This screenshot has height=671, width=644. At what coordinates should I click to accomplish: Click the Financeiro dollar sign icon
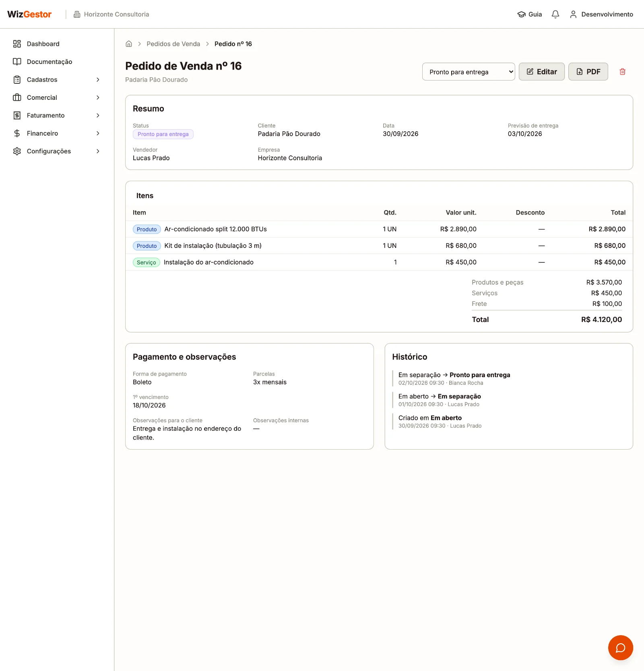[x=17, y=133]
